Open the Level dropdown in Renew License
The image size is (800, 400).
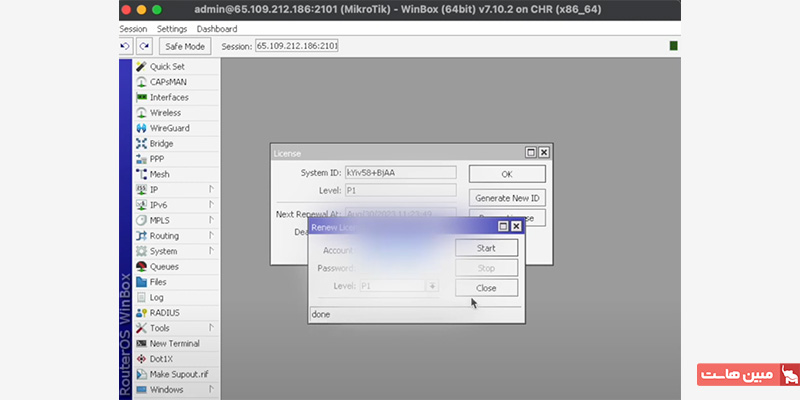coord(433,286)
